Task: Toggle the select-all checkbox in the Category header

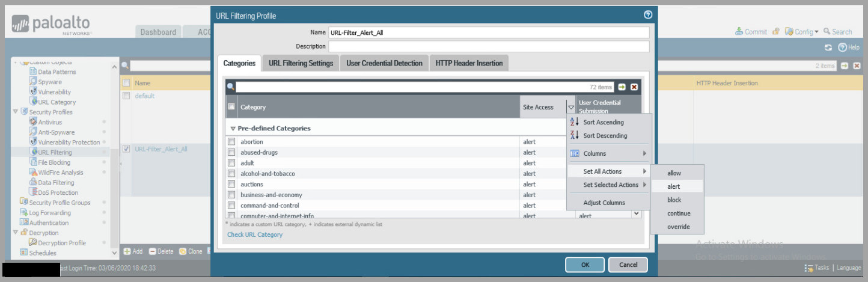Action: 231,107
